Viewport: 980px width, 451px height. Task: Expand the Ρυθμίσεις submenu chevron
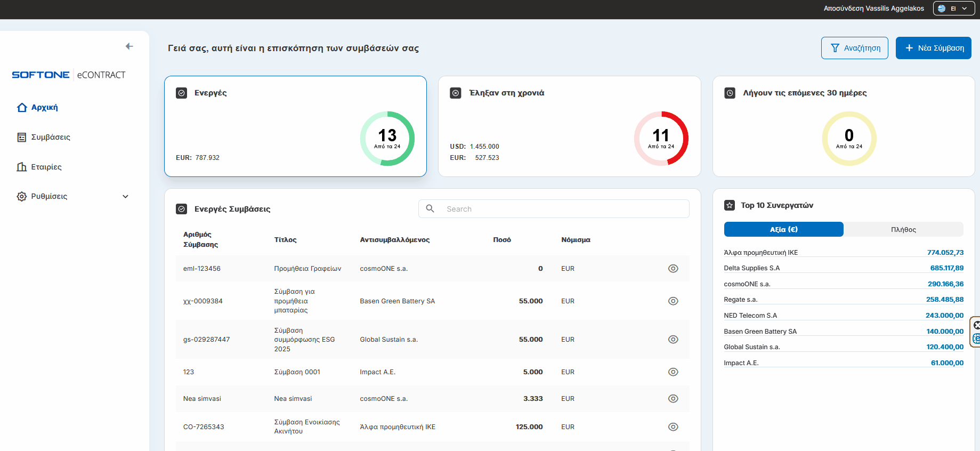[x=126, y=197]
